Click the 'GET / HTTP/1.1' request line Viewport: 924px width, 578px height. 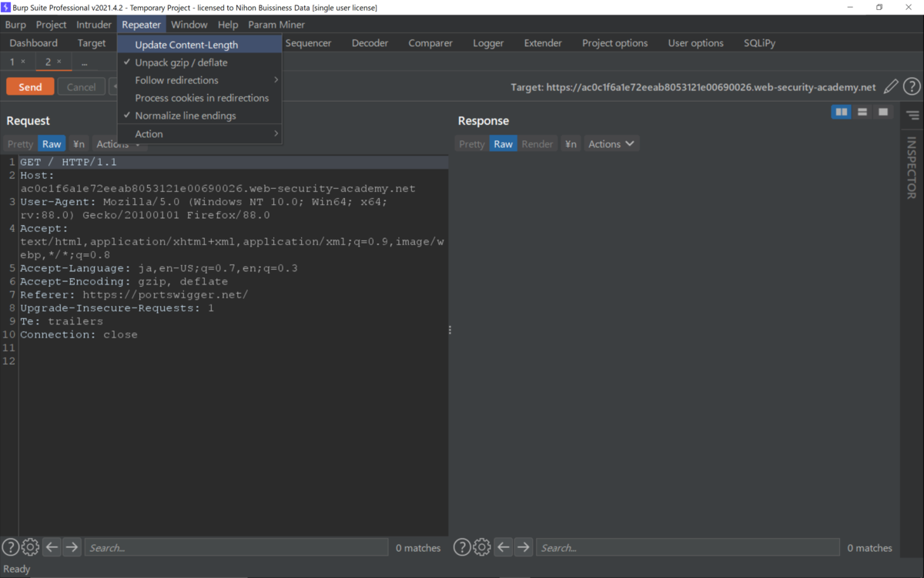click(69, 163)
